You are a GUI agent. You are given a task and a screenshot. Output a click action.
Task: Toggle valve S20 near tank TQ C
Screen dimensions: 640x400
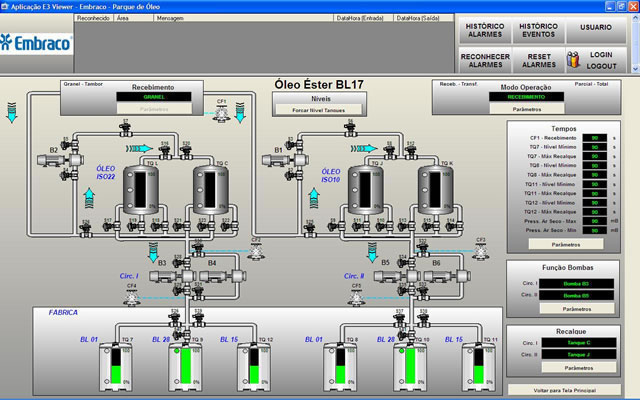tap(186, 152)
